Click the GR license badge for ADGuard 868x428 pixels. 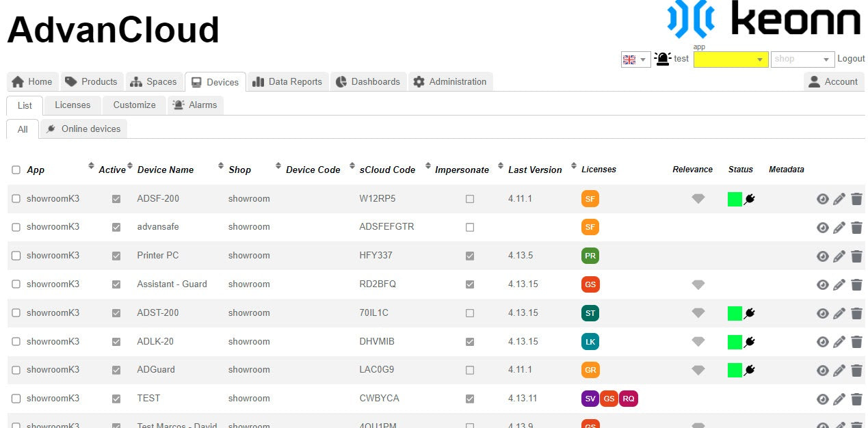pyautogui.click(x=590, y=371)
